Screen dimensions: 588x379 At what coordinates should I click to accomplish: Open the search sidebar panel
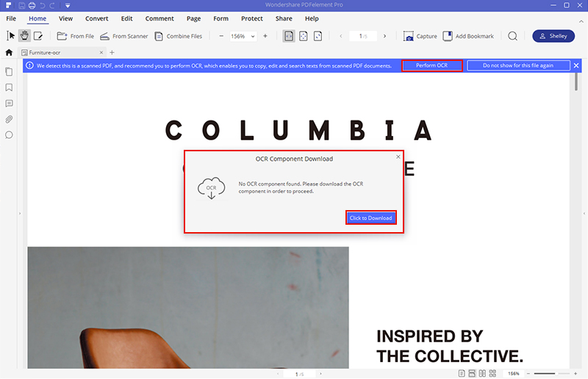point(9,135)
